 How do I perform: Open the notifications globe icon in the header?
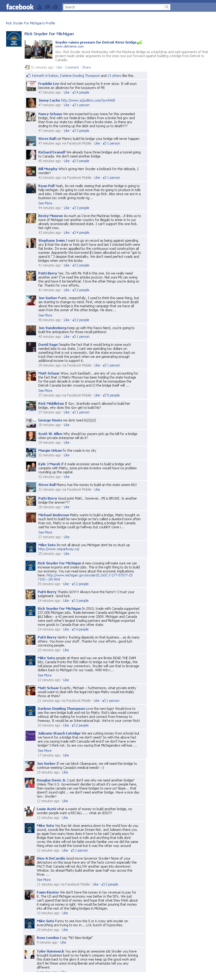[55, 7]
